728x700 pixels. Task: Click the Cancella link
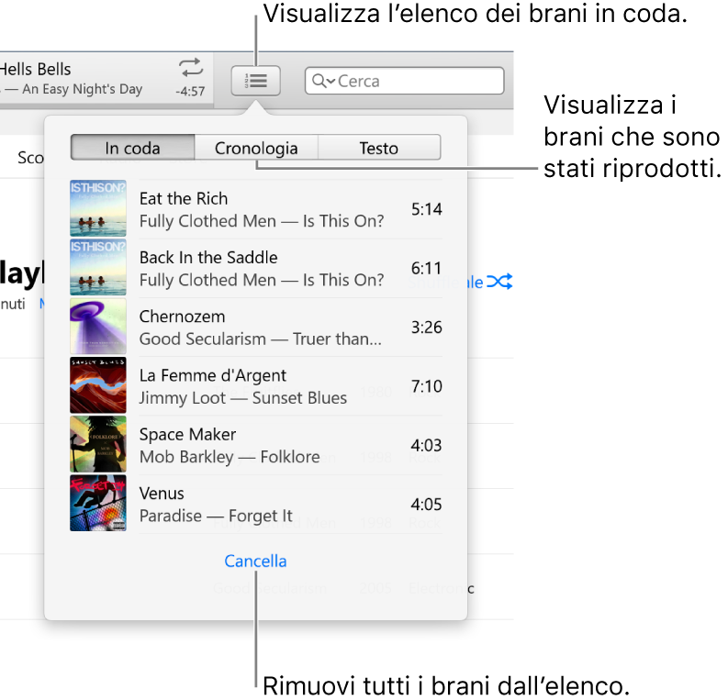point(255,561)
